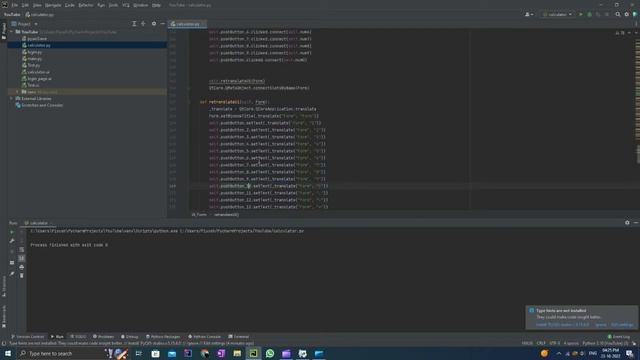This screenshot has height=360, width=640.
Task: Open the Tools menu
Action: pyautogui.click(x=113, y=5)
